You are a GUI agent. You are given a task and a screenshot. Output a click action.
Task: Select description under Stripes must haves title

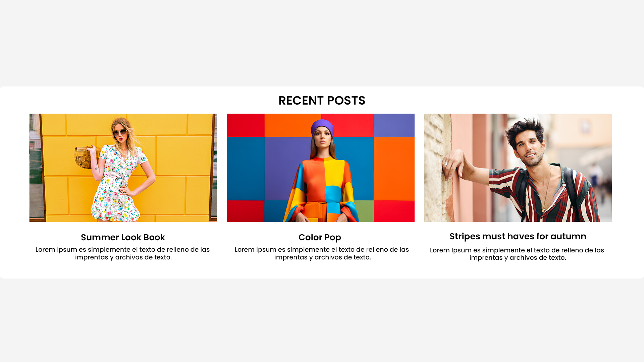[517, 254]
